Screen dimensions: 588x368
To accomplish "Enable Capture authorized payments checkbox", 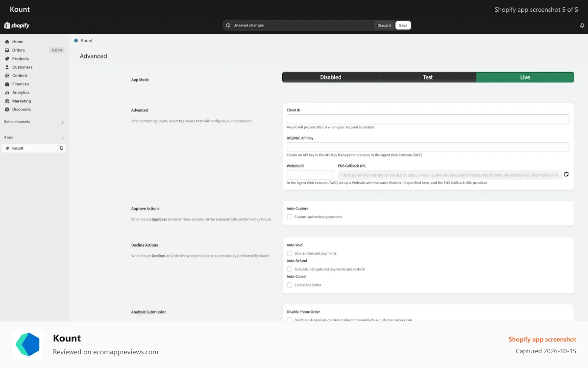I will (290, 217).
